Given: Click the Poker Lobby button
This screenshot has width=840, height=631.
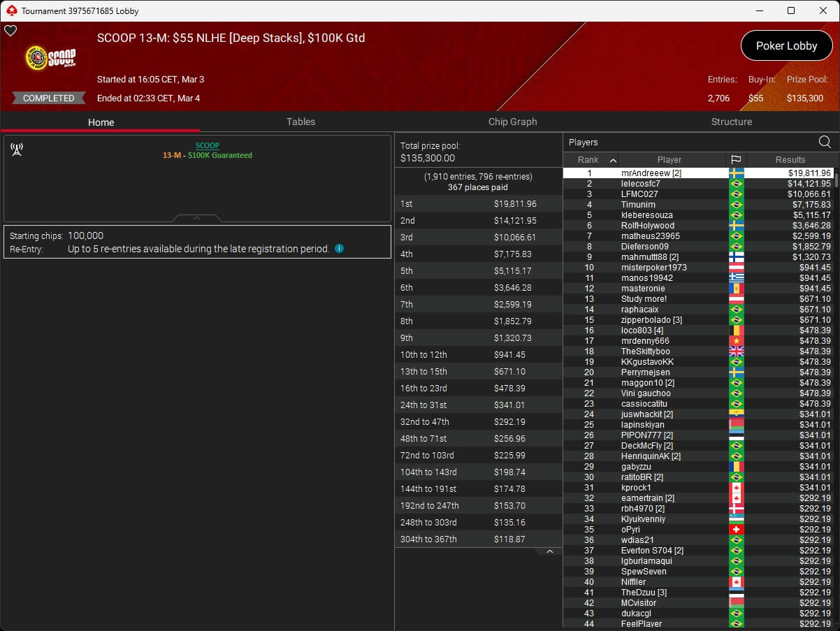Looking at the screenshot, I should coord(786,46).
